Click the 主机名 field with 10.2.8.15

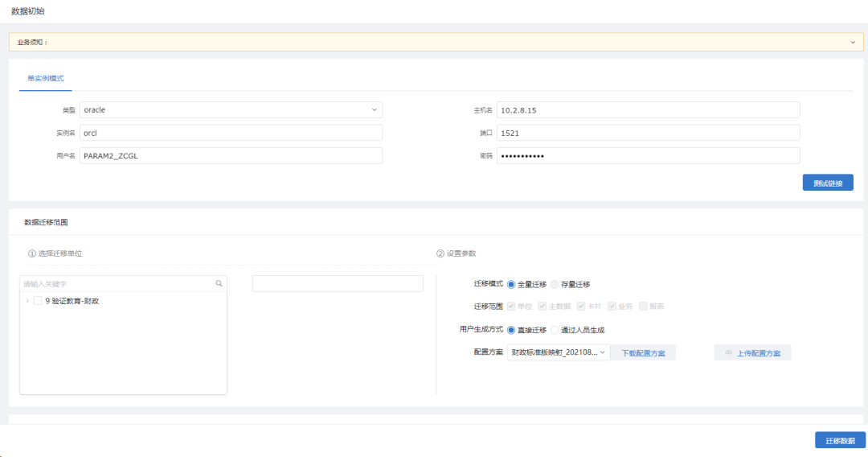[649, 110]
